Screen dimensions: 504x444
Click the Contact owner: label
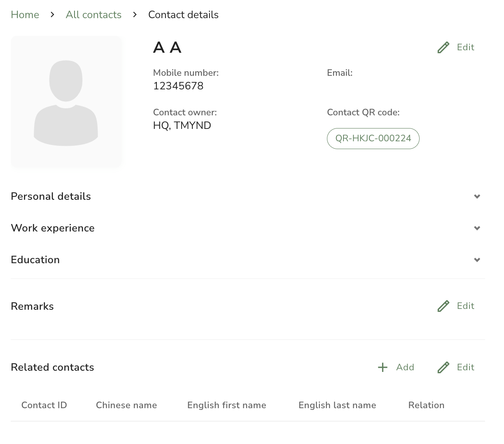point(185,112)
